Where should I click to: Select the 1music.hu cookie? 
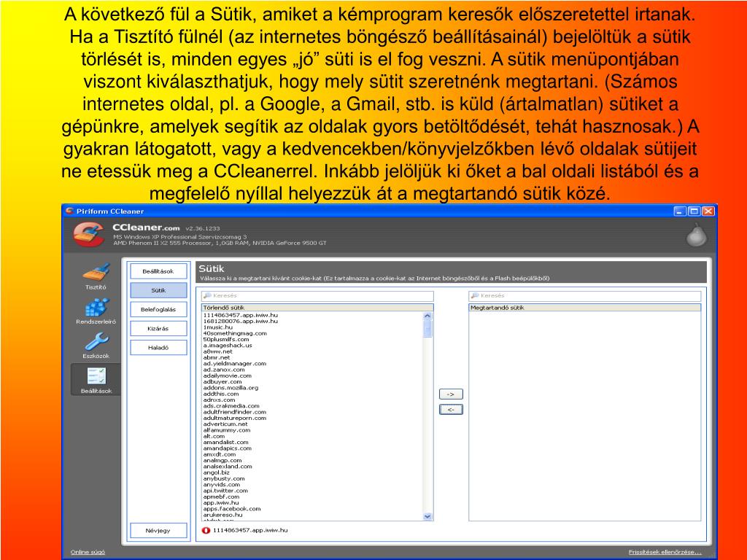pyautogui.click(x=217, y=327)
